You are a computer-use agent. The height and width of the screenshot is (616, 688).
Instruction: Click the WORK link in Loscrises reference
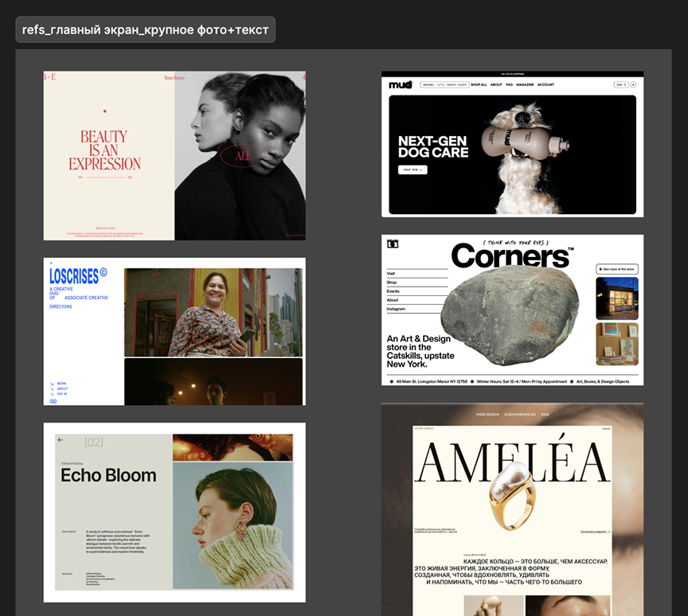[x=61, y=384]
